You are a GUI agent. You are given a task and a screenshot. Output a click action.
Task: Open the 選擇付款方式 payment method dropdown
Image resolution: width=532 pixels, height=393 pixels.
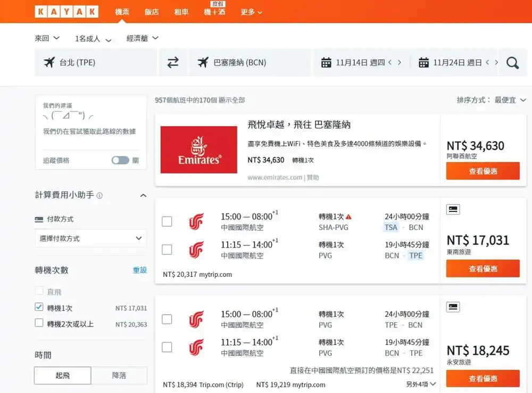pos(91,239)
